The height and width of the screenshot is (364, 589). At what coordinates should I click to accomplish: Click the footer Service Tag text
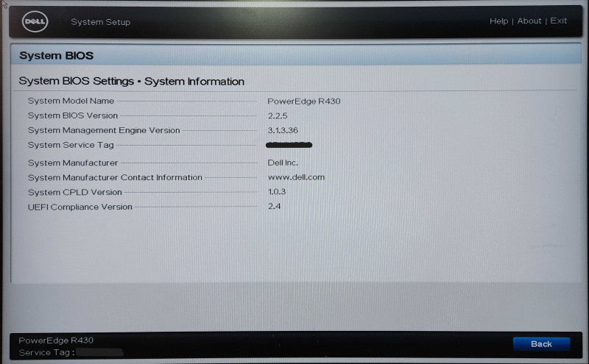46,353
